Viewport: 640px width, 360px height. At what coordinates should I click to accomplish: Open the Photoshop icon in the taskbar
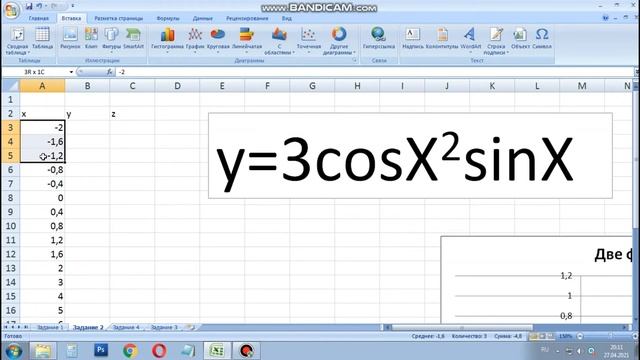101,350
